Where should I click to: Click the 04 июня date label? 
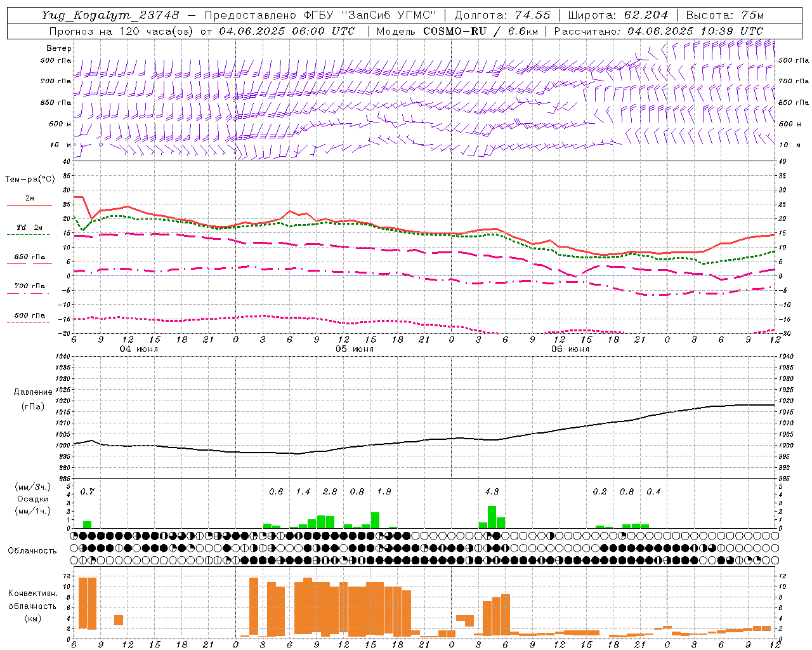(x=139, y=349)
